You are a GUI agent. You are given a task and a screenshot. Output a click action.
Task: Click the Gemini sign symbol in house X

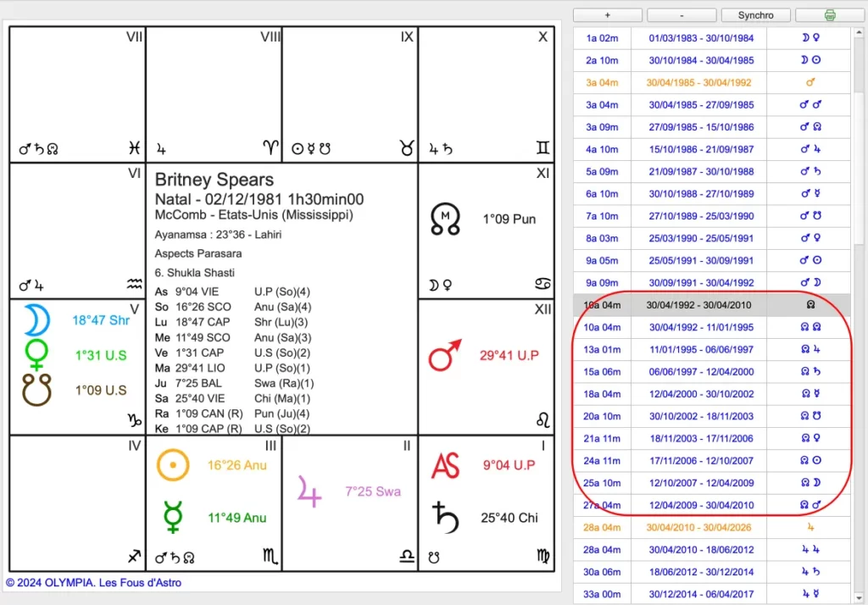(542, 147)
